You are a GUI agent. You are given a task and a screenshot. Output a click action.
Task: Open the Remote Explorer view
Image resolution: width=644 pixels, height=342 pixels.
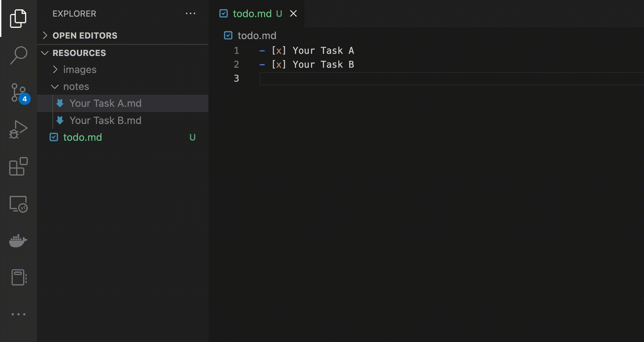click(18, 204)
